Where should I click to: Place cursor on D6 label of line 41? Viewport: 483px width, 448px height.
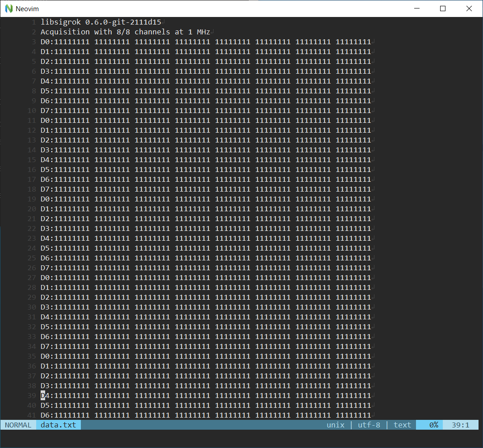click(45, 415)
